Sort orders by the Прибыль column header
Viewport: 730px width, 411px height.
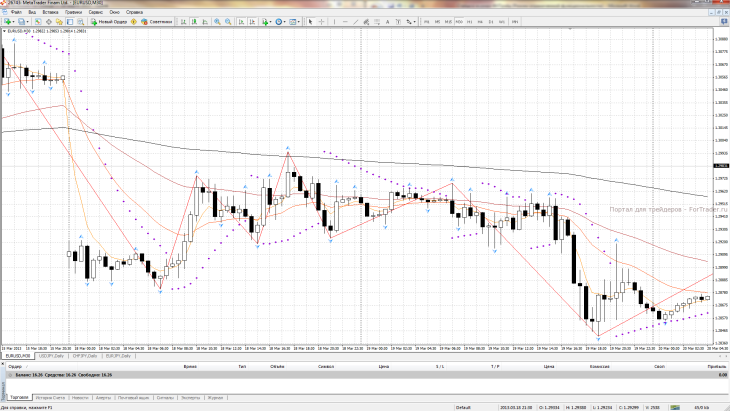point(717,367)
